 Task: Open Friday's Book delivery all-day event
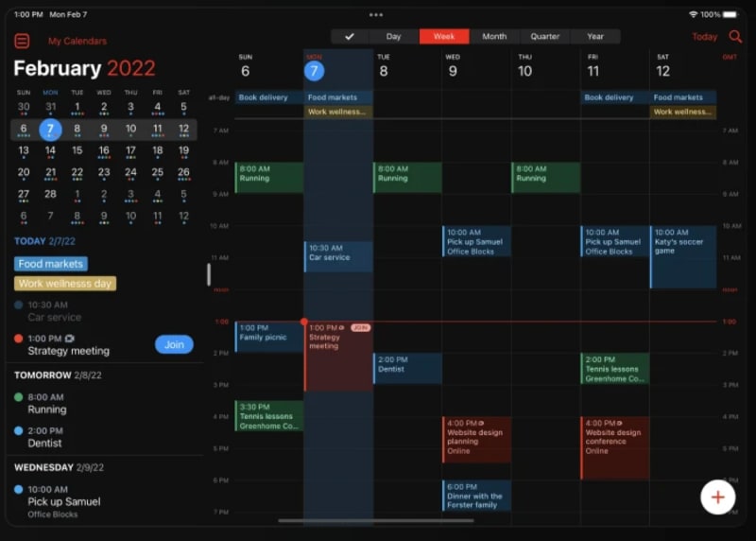615,97
